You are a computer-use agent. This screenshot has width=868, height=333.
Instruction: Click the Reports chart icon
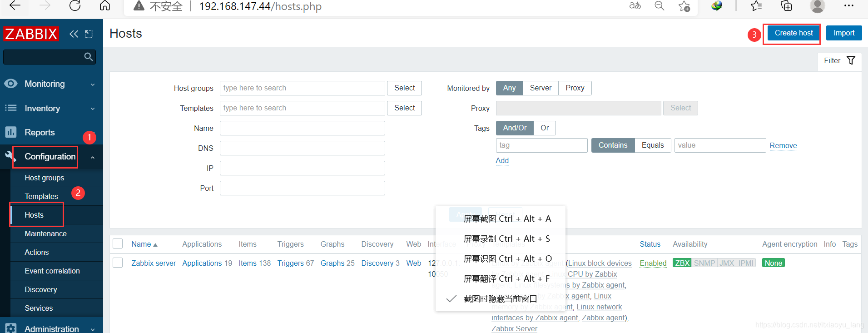pyautogui.click(x=11, y=132)
